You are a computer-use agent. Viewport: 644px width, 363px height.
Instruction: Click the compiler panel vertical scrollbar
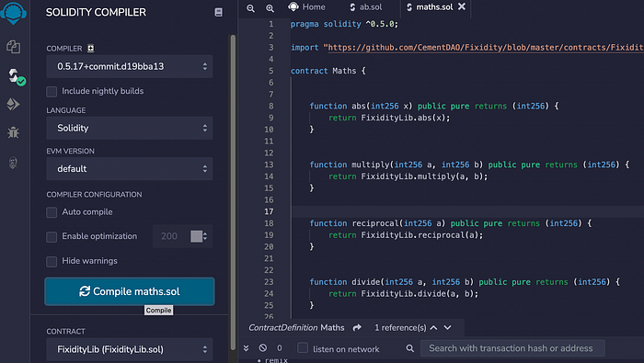(233, 193)
